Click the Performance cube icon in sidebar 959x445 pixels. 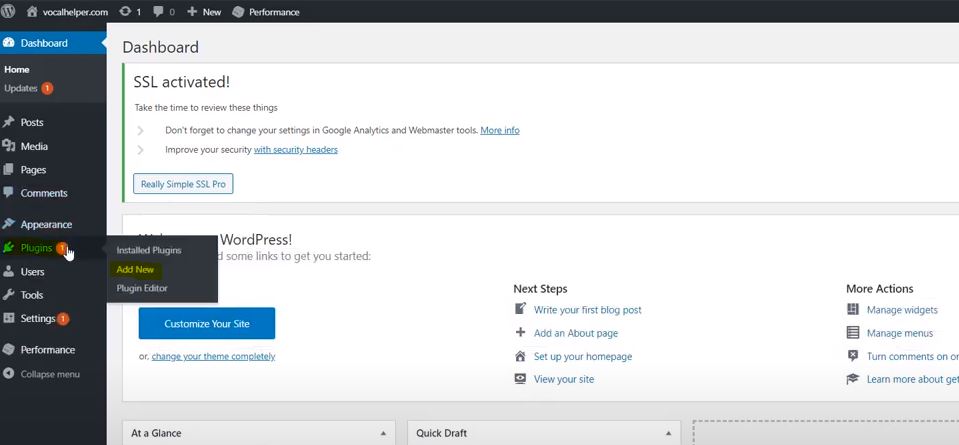[x=9, y=350]
